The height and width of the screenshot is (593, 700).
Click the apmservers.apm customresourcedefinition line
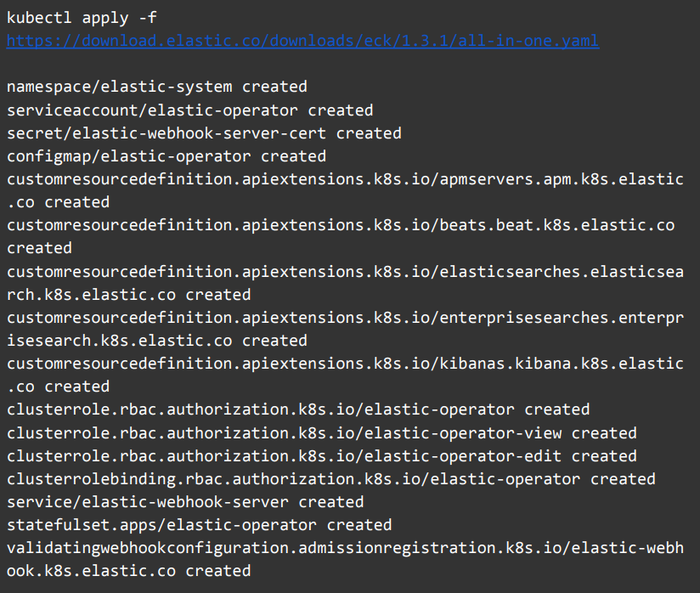[345, 178]
